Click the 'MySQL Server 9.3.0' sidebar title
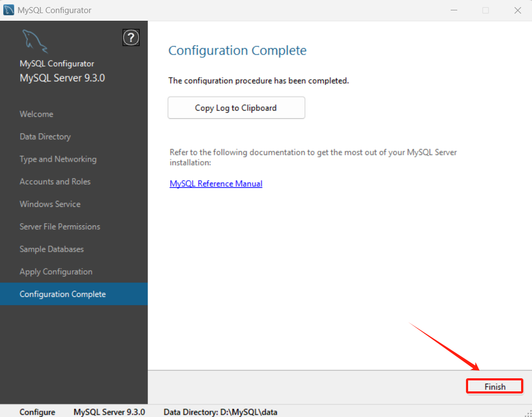The image size is (532, 417). click(x=62, y=78)
